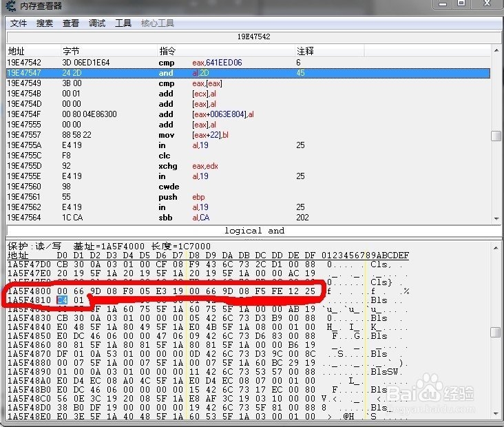The width and height of the screenshot is (504, 427).
Task: Select the row 19E4755D xchg eax,edx
Action: click(x=248, y=166)
